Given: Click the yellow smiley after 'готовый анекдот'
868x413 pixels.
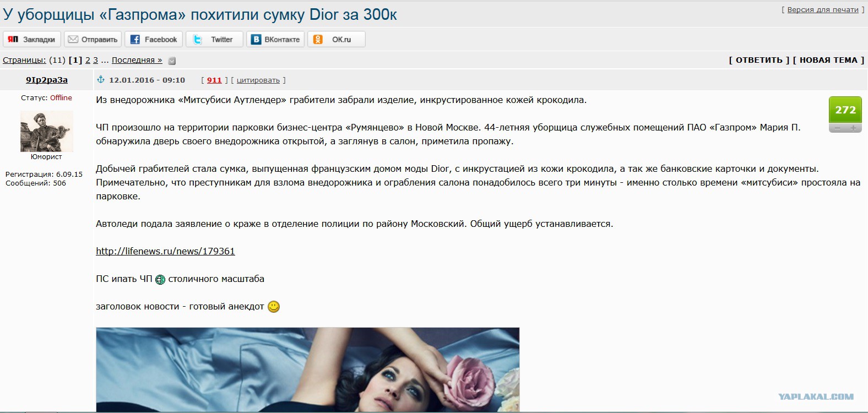Looking at the screenshot, I should (x=274, y=307).
